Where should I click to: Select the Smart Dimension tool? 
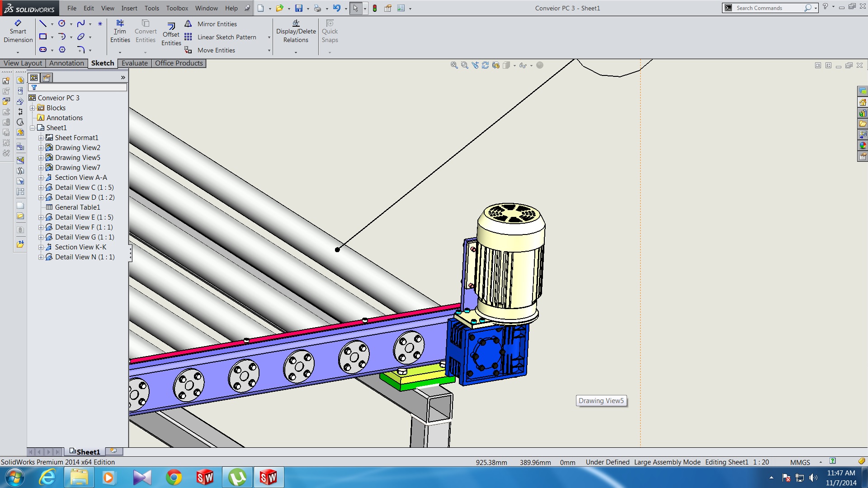pos(18,32)
